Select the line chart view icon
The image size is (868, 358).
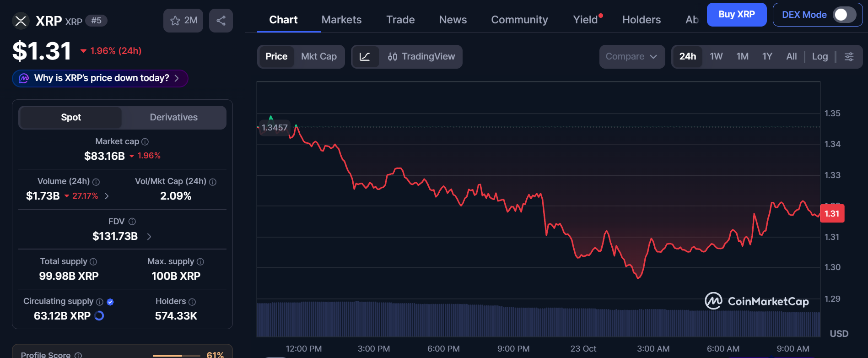[x=365, y=57]
